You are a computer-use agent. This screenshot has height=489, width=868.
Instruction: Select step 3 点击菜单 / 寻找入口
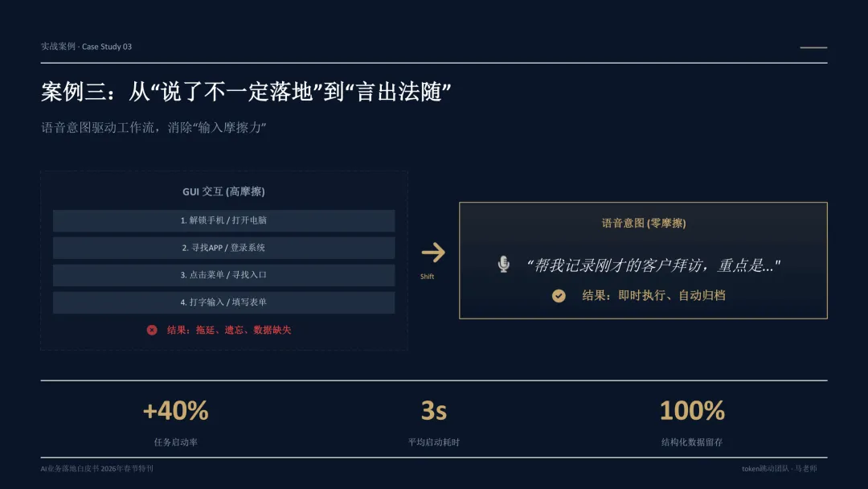[223, 275]
